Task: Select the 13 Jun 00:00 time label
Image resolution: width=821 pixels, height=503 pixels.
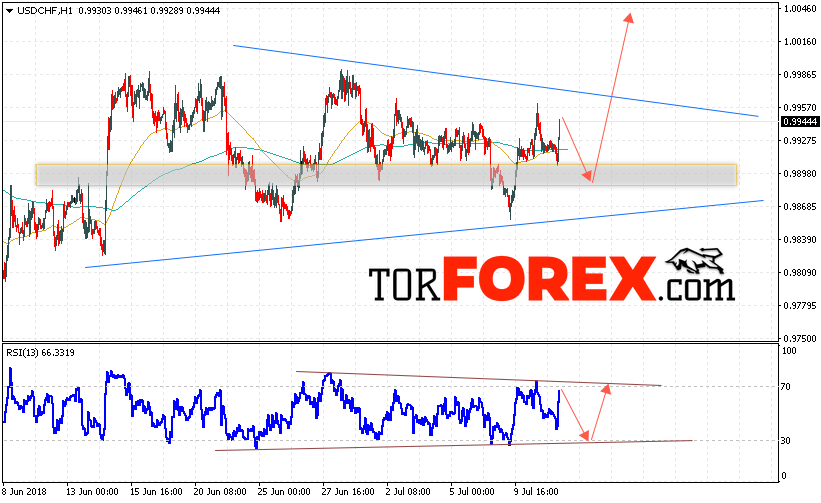Action: pos(92,492)
